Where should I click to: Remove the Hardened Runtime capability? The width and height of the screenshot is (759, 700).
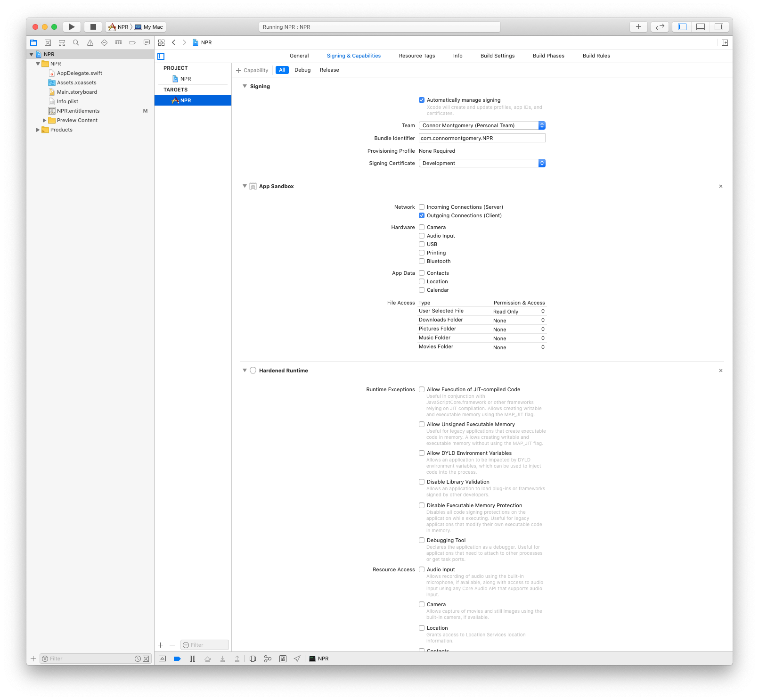click(721, 371)
